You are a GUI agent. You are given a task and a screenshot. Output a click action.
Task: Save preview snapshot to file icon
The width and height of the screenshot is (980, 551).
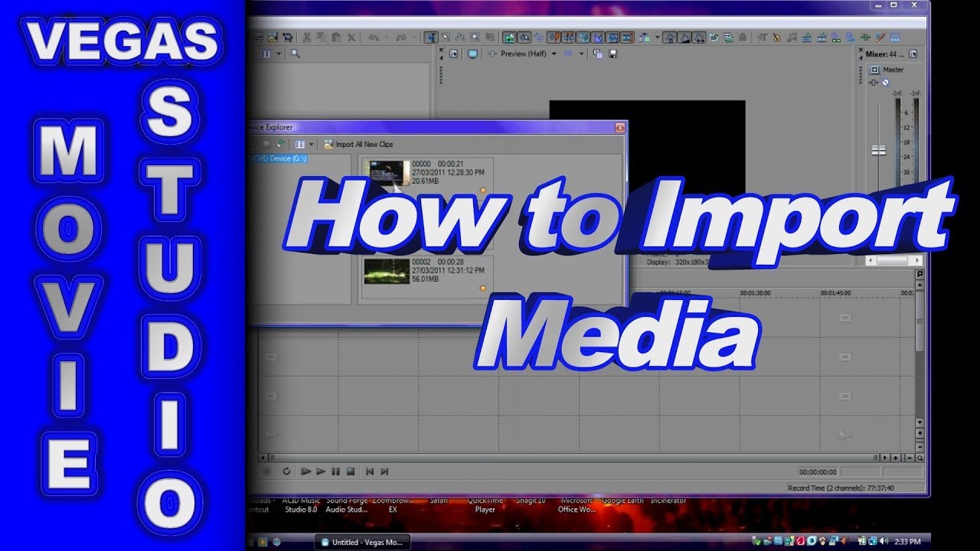[x=612, y=54]
